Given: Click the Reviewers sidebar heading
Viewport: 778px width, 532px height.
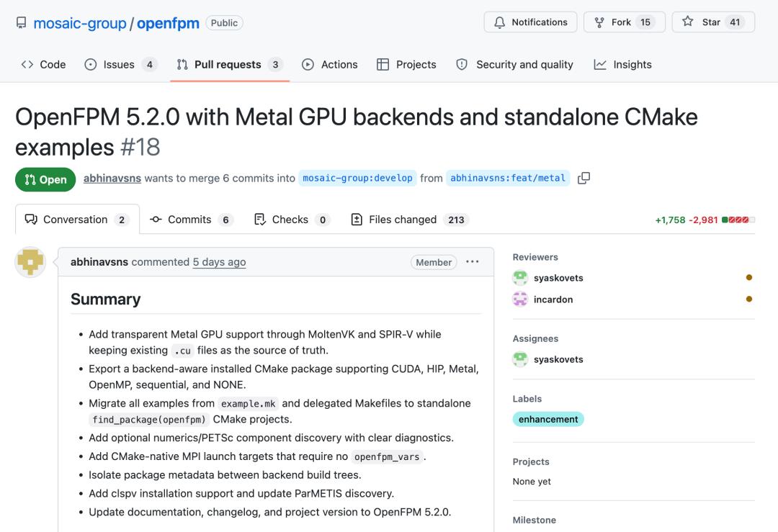Looking at the screenshot, I should [x=535, y=257].
